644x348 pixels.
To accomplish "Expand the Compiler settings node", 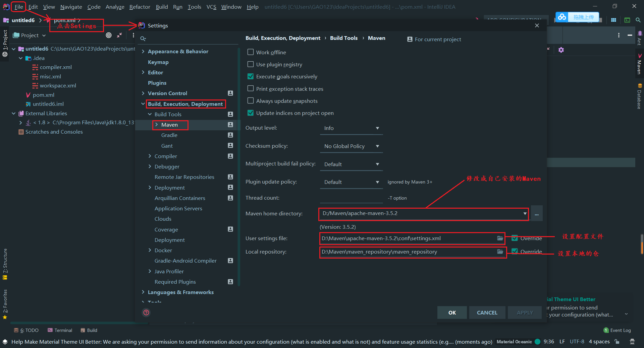I will click(150, 156).
